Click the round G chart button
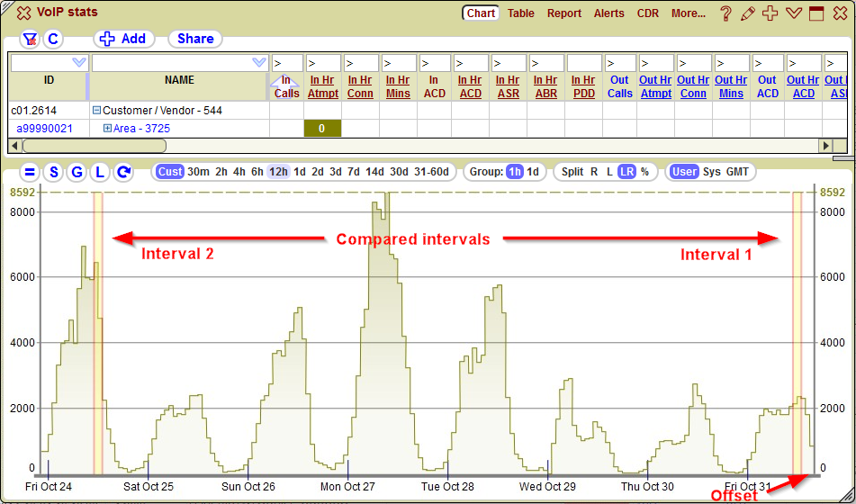The image size is (856, 504). click(x=77, y=173)
